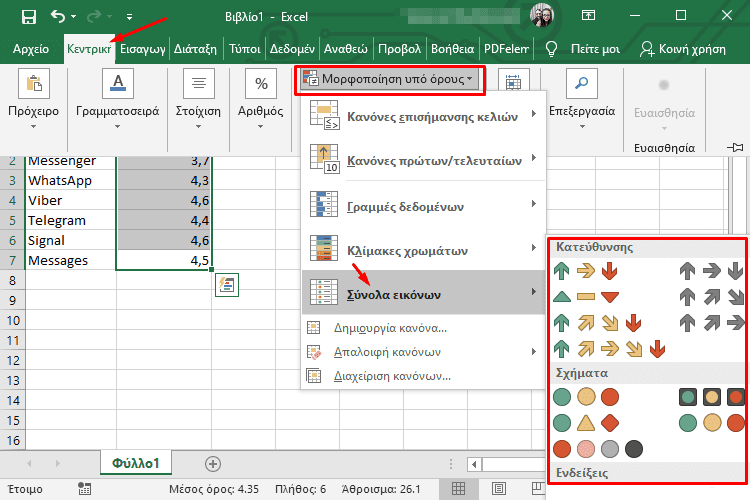The width and height of the screenshot is (750, 500).
Task: Open Κανόνες επισήμανσης κελιών submenu
Action: point(423,115)
